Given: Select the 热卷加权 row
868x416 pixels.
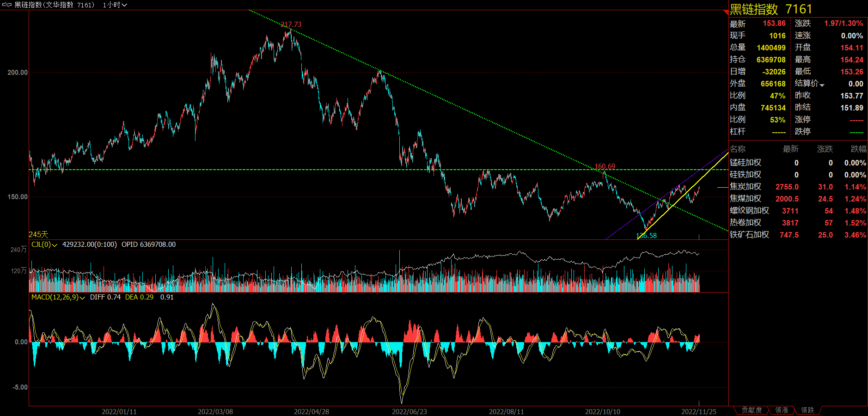Looking at the screenshot, I should tap(798, 223).
